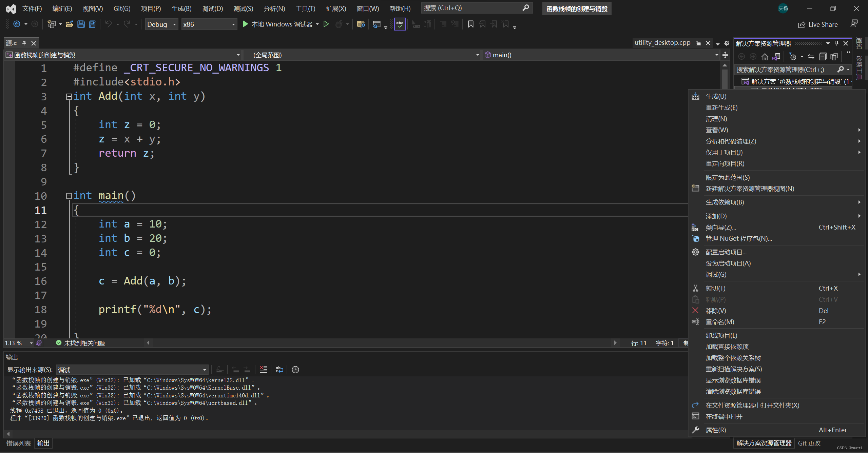This screenshot has width=868, height=453.
Task: Toggle word wrap in output pane
Action: click(x=279, y=370)
